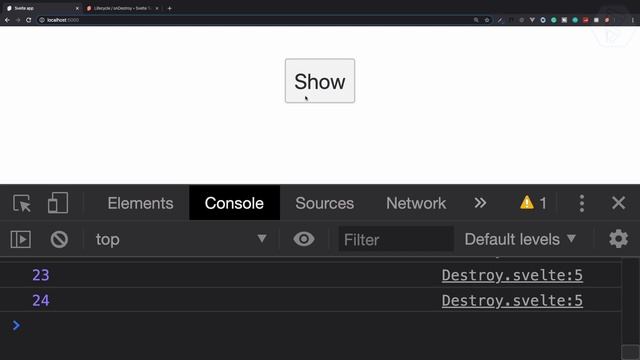Image resolution: width=640 pixels, height=360 pixels.
Task: Reload the page
Action: click(29, 20)
